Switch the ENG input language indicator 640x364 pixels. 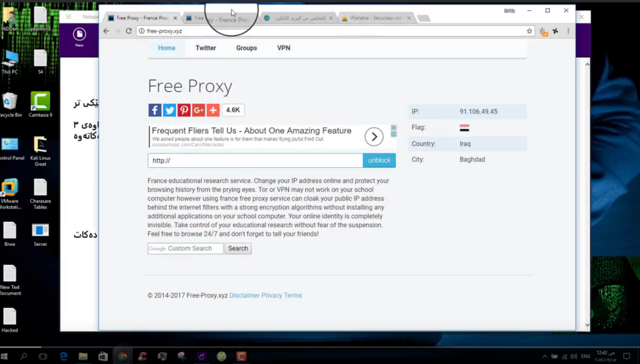(x=585, y=357)
